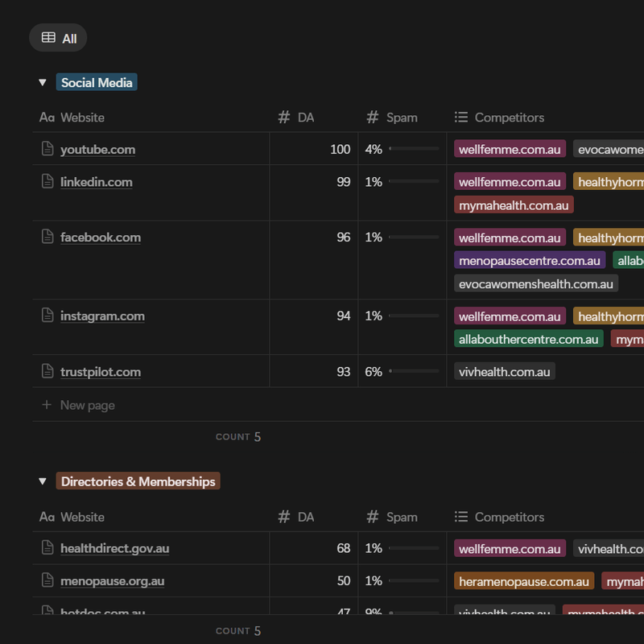The width and height of the screenshot is (644, 644).
Task: Select the DA value 100 for youtube.com
Action: (x=340, y=150)
